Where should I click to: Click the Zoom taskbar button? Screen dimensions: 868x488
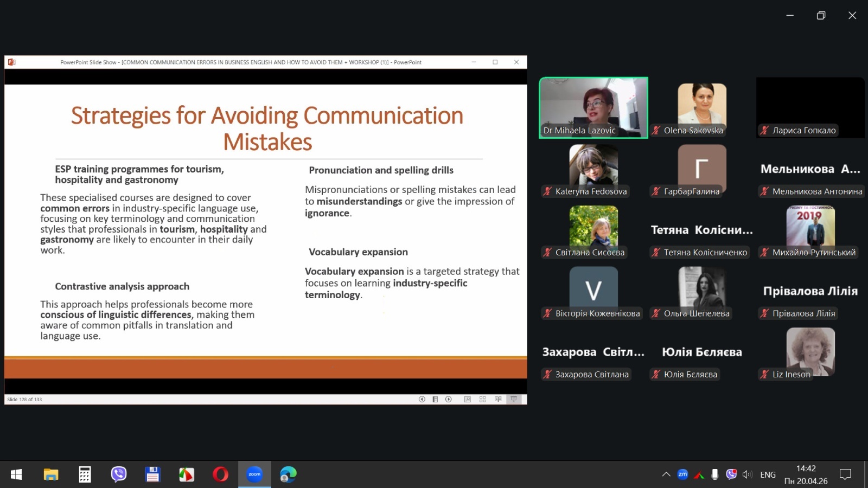[254, 474]
